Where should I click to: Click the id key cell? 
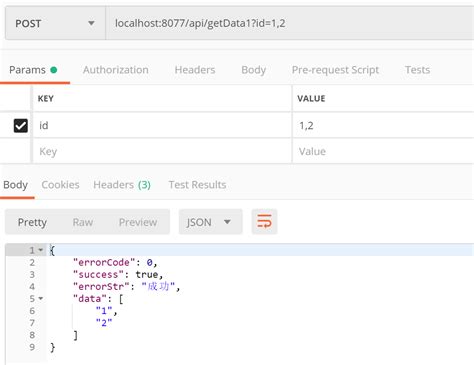point(162,125)
